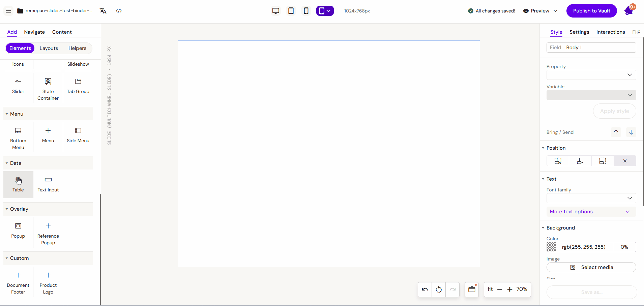Open the Preview options dropdown arrow
The image size is (644, 306).
[555, 11]
